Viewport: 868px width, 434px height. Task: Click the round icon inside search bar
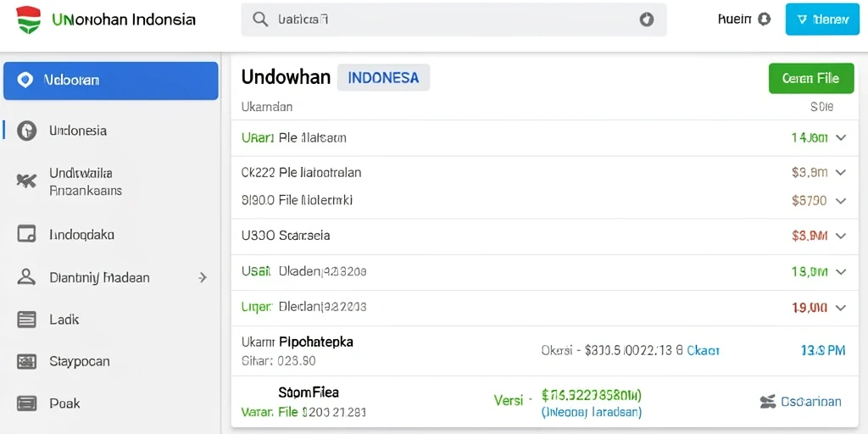coord(647,20)
